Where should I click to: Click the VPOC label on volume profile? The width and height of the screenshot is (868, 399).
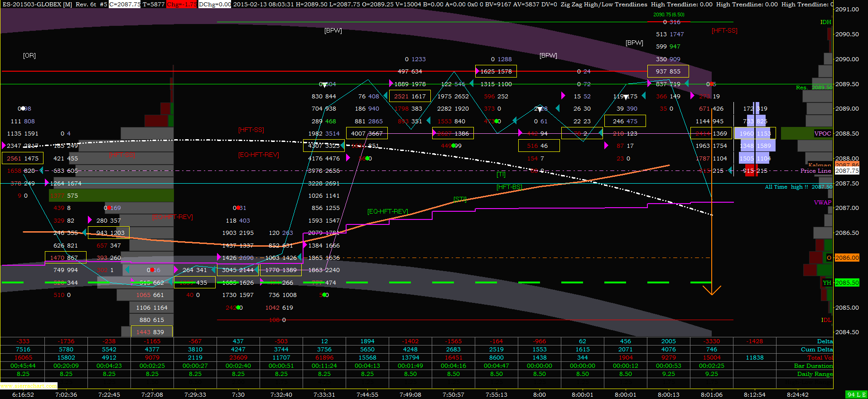(823, 133)
